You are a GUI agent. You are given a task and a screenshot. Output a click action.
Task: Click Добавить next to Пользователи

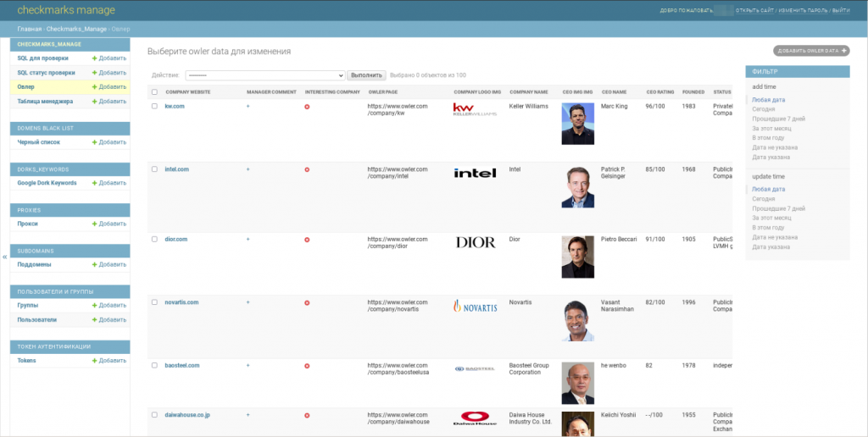[x=109, y=320]
